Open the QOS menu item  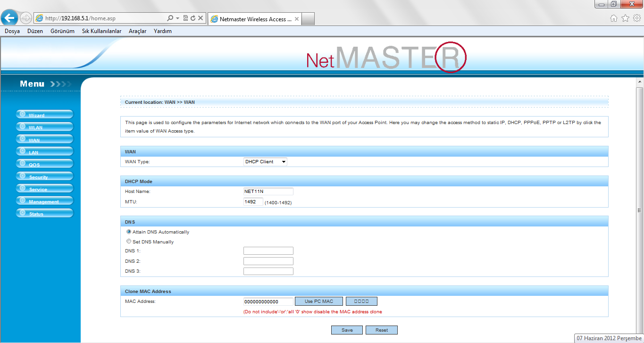point(45,164)
